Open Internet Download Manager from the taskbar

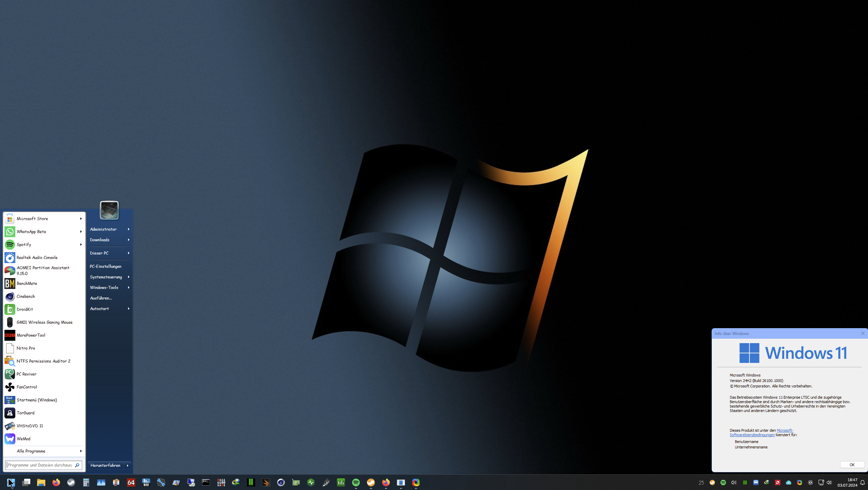236,483
